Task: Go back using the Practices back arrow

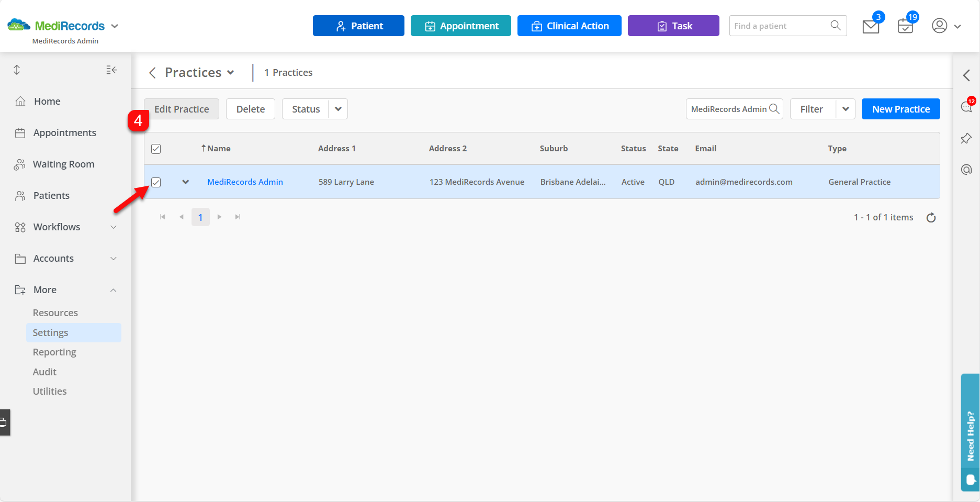Action: point(153,73)
